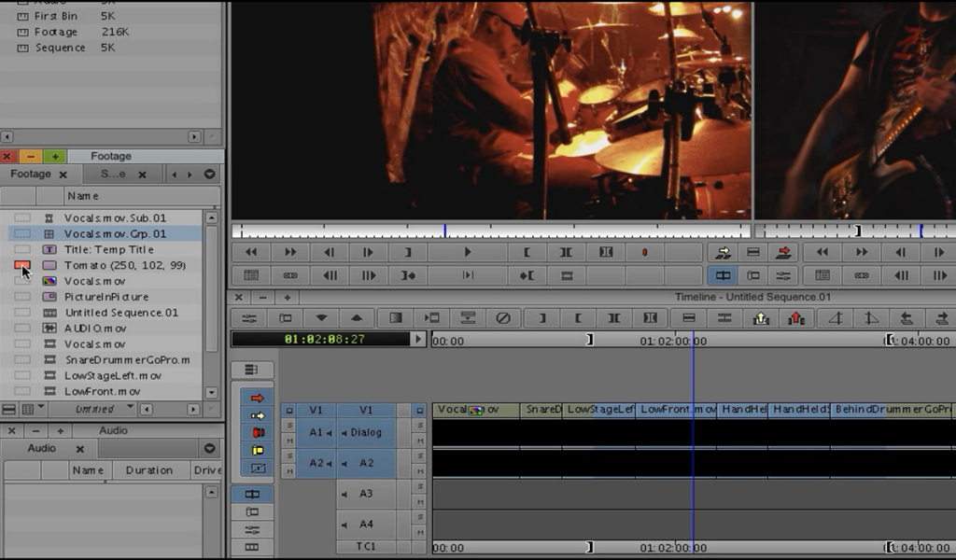Screen dimensions: 956x560
Task: Click the red Extract button in timeline toolbar
Action: 796,318
